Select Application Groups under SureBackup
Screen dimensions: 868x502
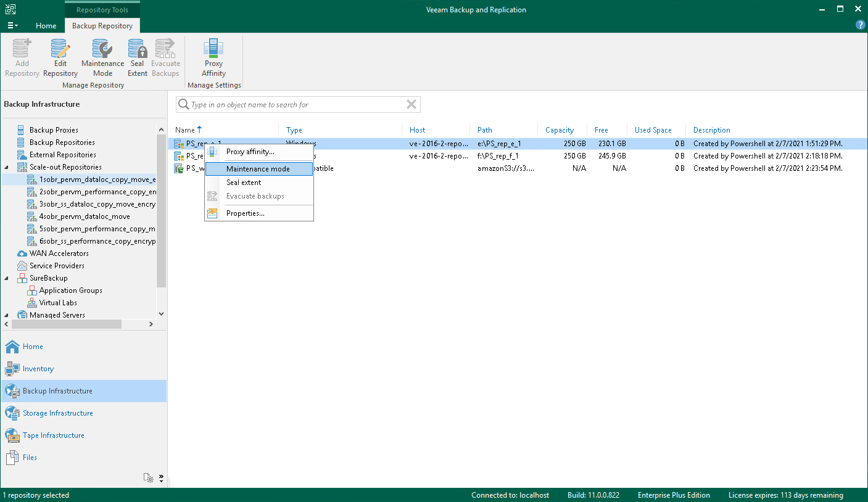coord(71,290)
